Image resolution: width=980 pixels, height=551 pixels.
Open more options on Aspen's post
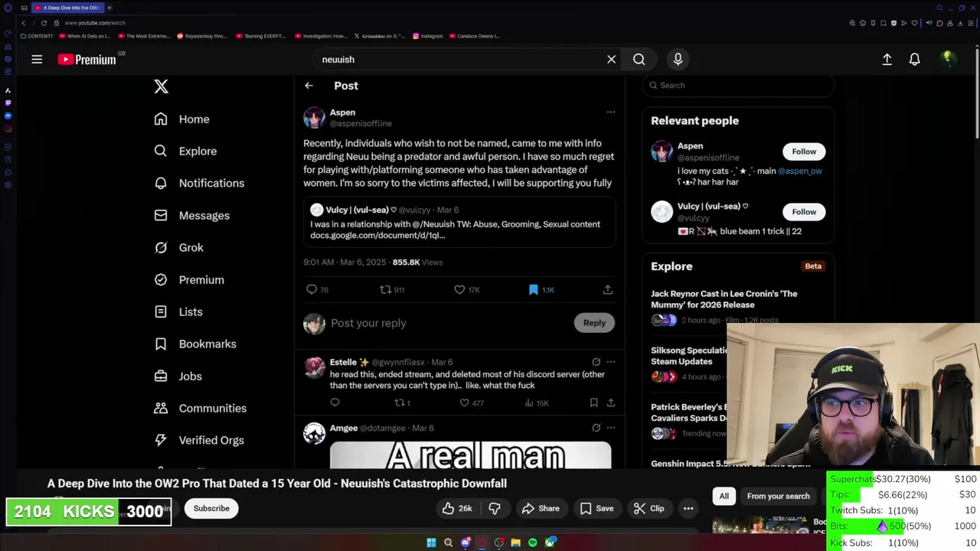(x=610, y=112)
